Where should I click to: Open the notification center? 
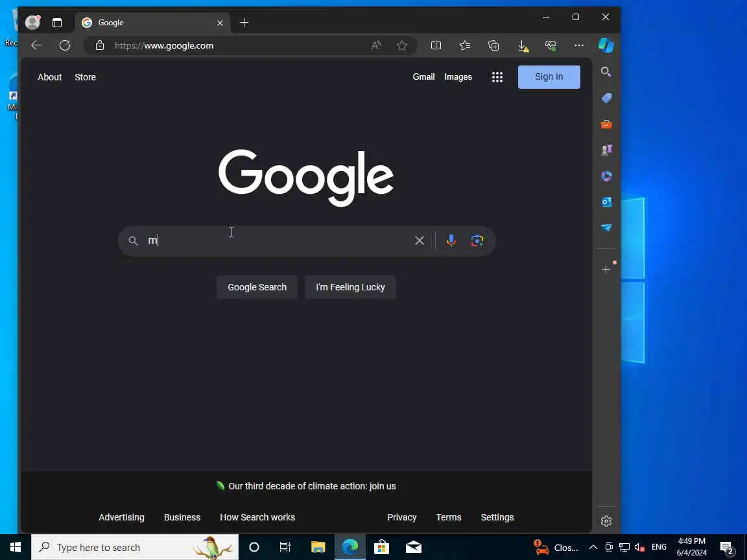[x=727, y=548]
